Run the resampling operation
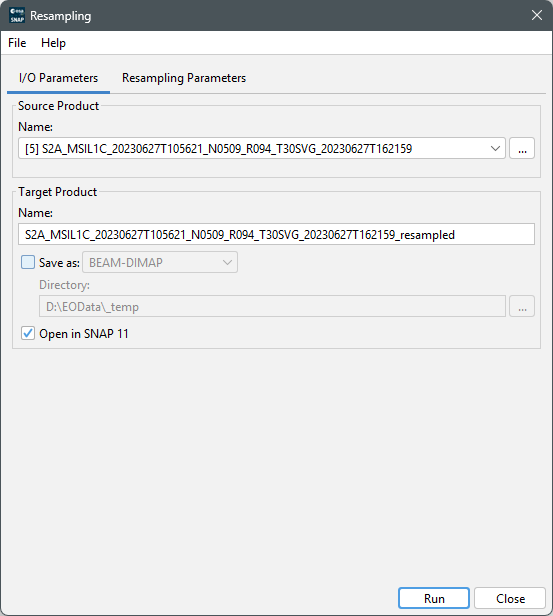 tap(434, 598)
